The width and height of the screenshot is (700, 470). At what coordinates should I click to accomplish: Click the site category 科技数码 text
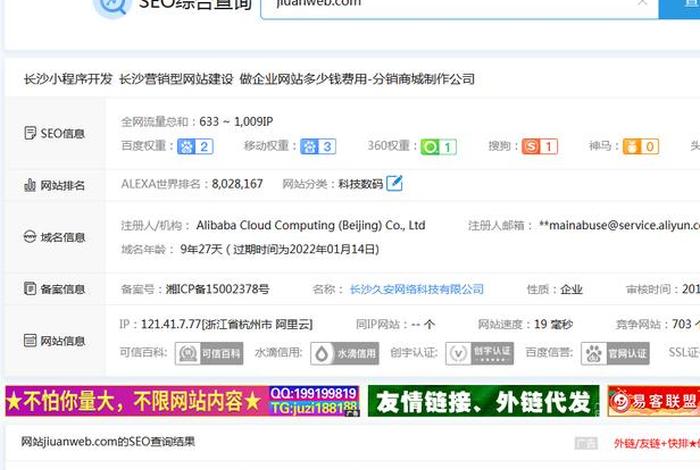360,184
